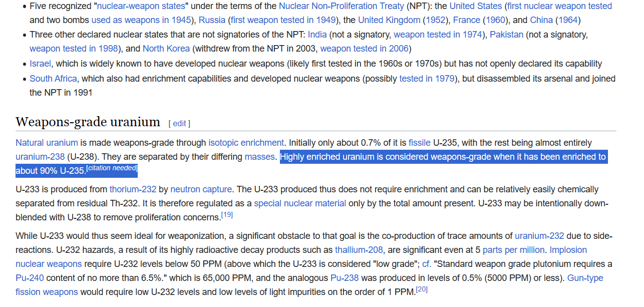This screenshot has width=644, height=307.
Task: Open the uranium-238 link
Action: click(40, 157)
